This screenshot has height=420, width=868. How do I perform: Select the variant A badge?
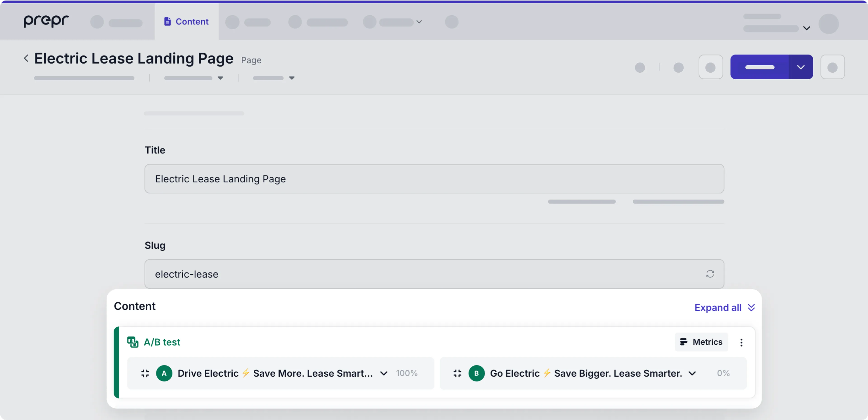pos(164,373)
